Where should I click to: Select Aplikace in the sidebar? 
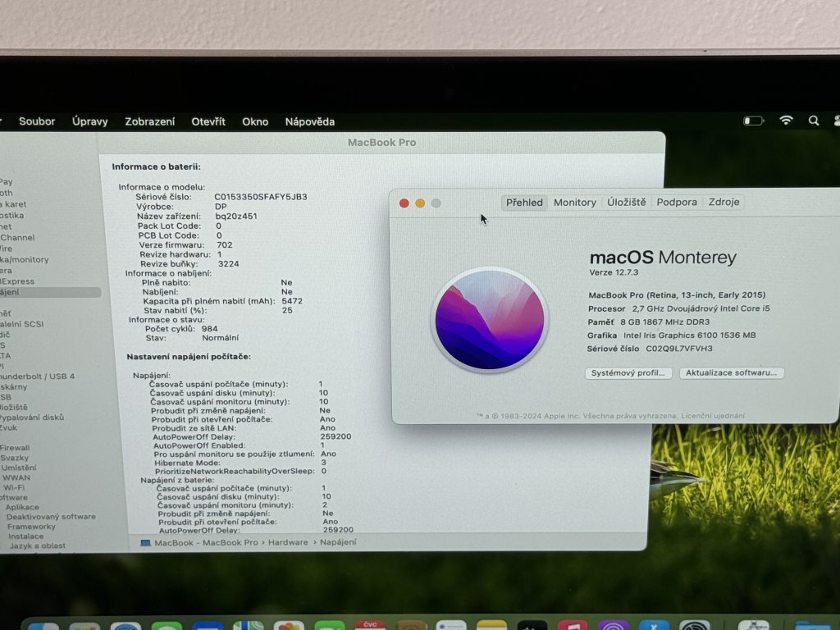click(x=22, y=507)
